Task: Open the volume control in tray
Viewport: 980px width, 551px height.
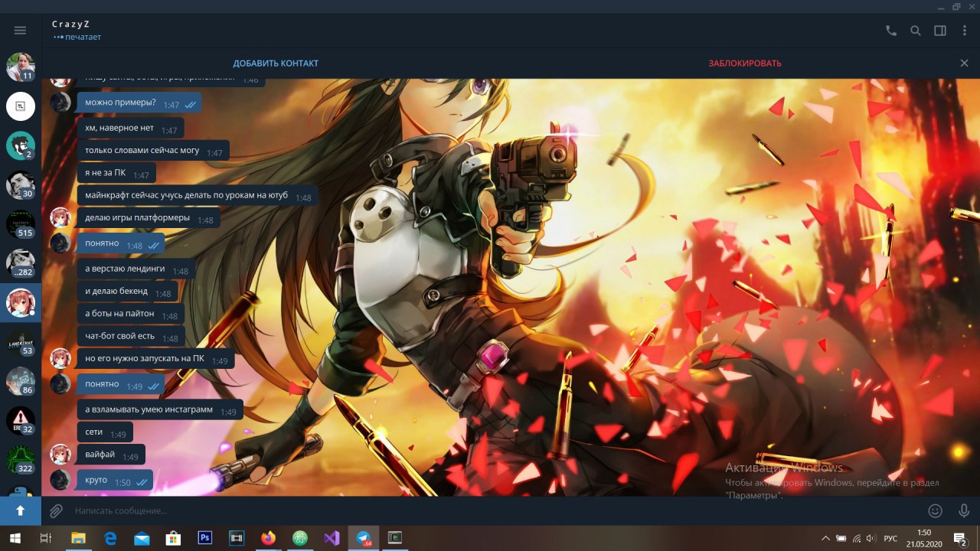Action: [x=872, y=538]
